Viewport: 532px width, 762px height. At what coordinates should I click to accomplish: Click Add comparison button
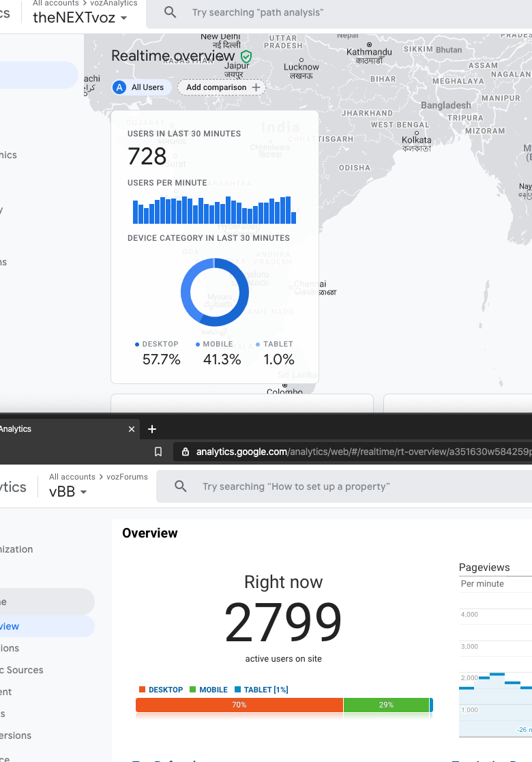[x=222, y=87]
